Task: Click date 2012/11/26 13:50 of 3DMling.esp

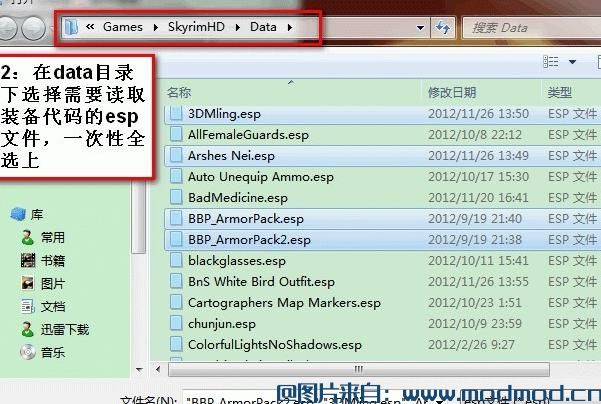Action: click(x=478, y=114)
